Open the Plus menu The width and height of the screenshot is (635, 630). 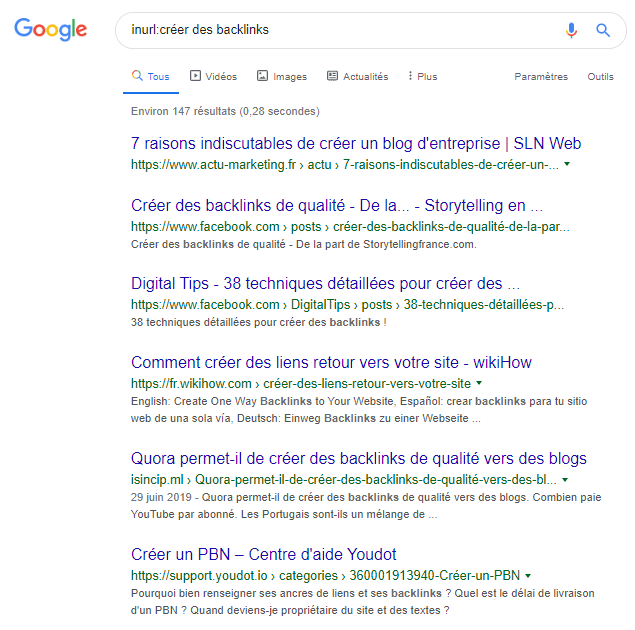[422, 77]
